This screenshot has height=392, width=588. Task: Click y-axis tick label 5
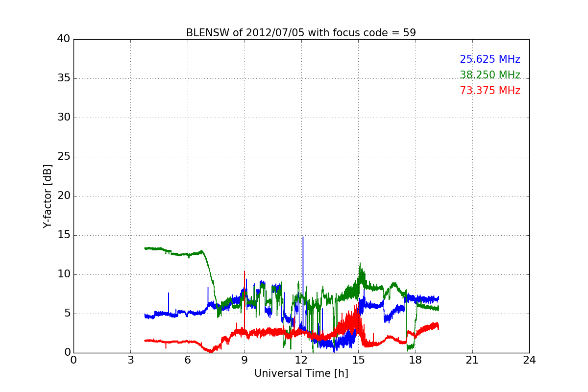point(67,314)
